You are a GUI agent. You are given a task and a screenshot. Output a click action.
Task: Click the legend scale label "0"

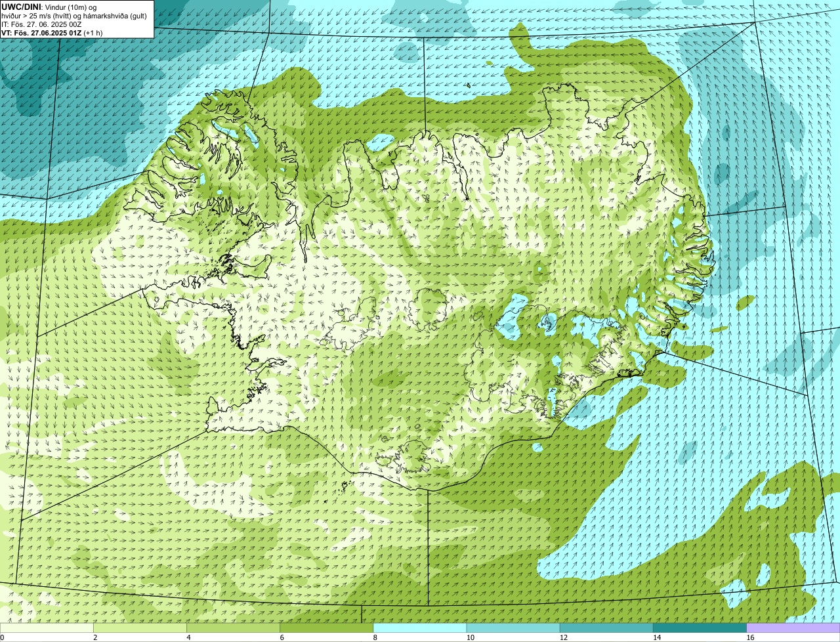point(3,637)
